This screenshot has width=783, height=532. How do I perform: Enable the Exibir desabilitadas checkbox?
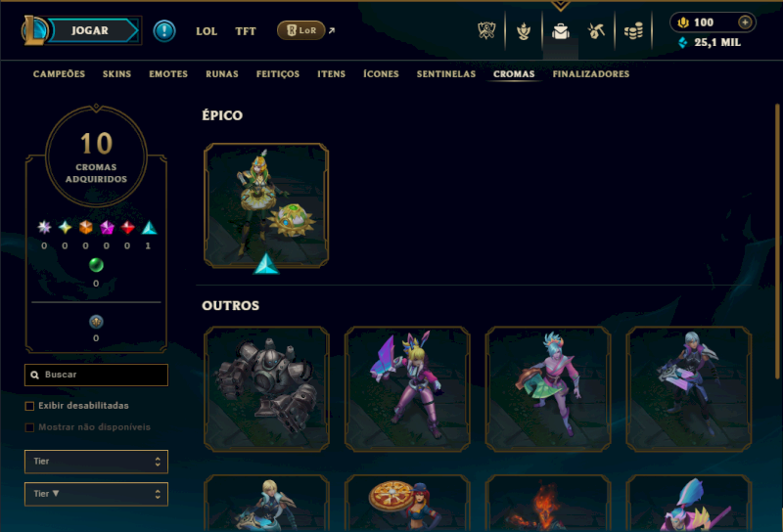tap(29, 406)
